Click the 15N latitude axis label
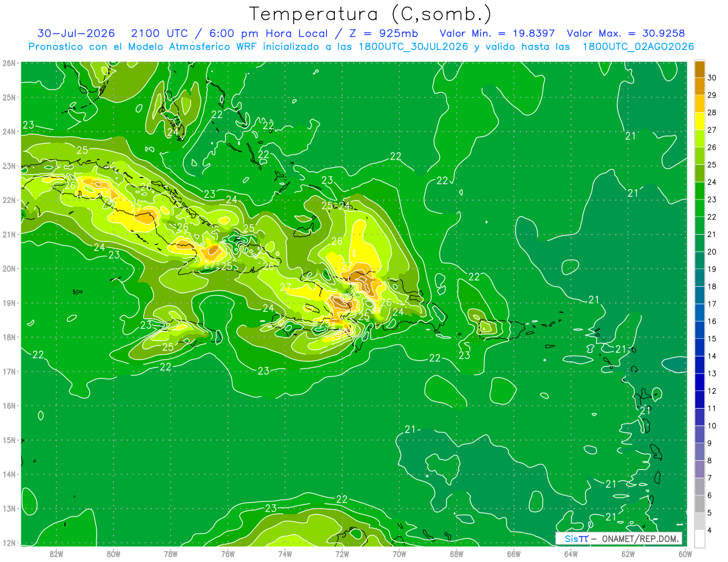The width and height of the screenshot is (728, 562). click(10, 440)
